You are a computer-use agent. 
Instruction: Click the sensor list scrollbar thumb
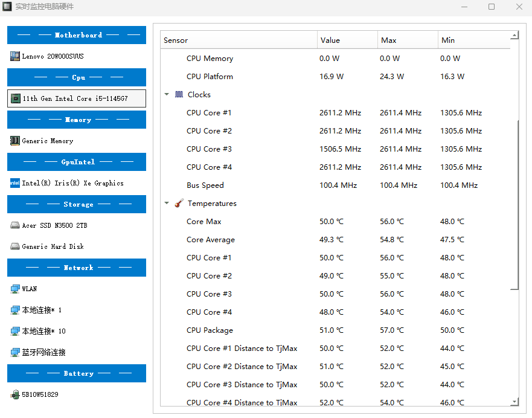pyautogui.click(x=514, y=205)
